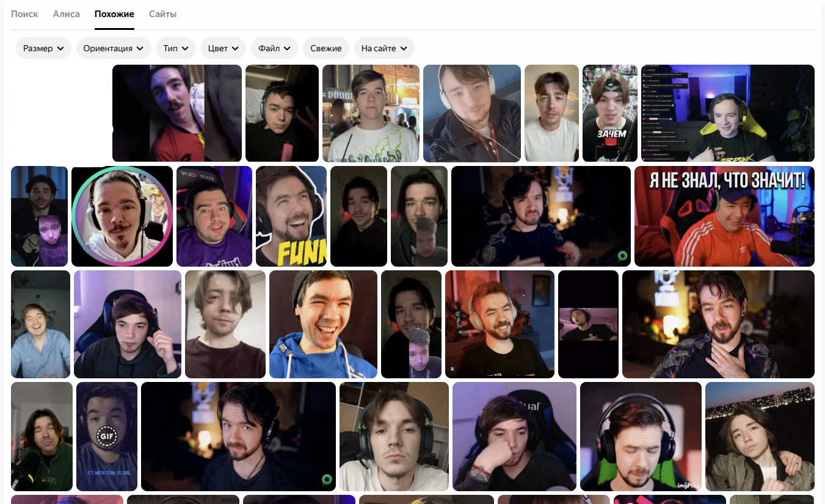825x504 pixels.
Task: Open the Ориентация filter dropdown
Action: [x=114, y=48]
